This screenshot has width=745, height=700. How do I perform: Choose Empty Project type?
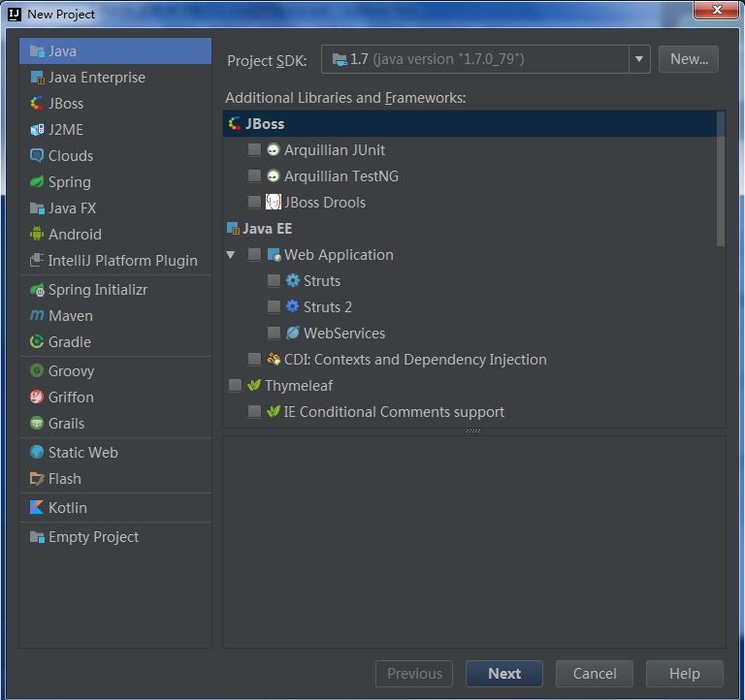[115, 537]
